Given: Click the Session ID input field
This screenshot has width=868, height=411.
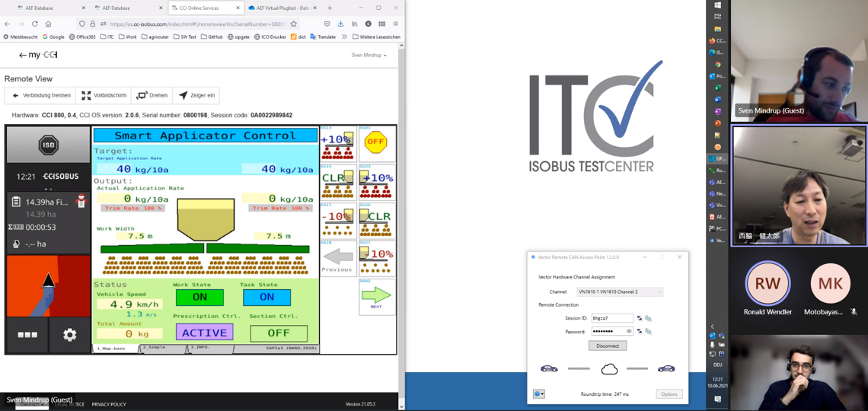Looking at the screenshot, I should [x=611, y=318].
